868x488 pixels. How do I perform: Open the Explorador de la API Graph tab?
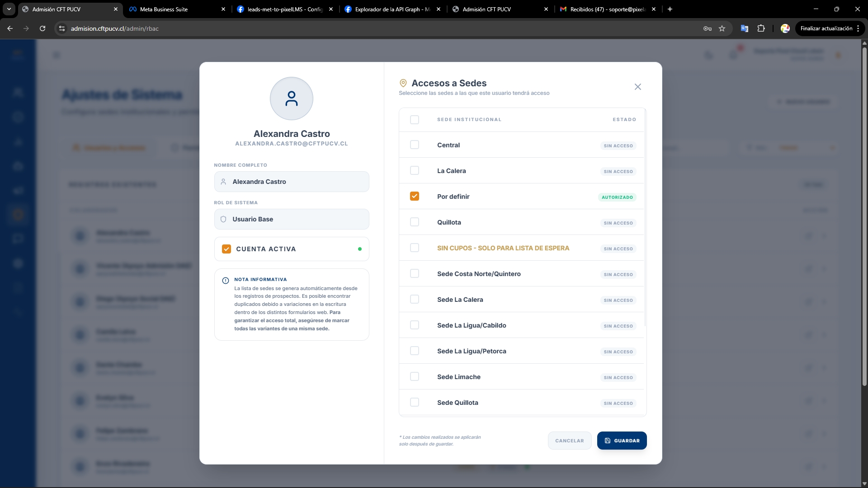[392, 9]
